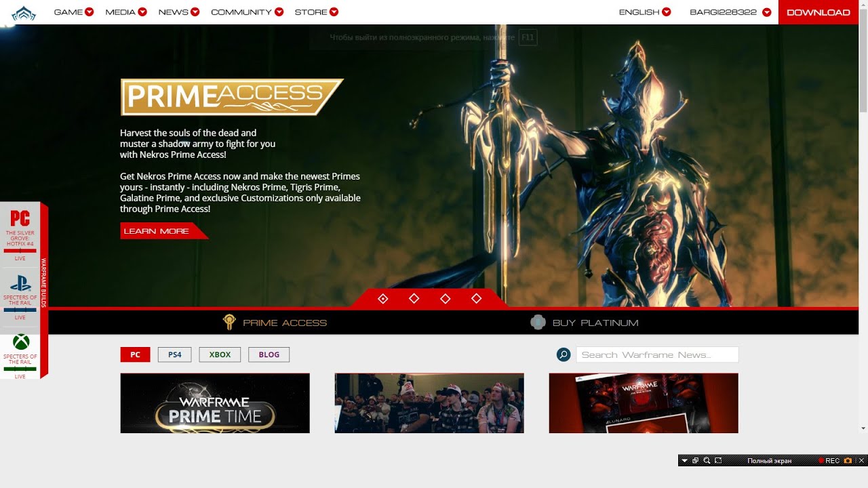The width and height of the screenshot is (868, 488).
Task: Click the recorder magnifier icon
Action: pos(707,461)
